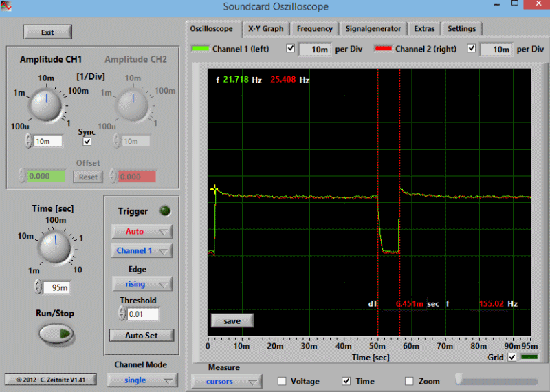
Task: Click the Exit button
Action: [47, 32]
